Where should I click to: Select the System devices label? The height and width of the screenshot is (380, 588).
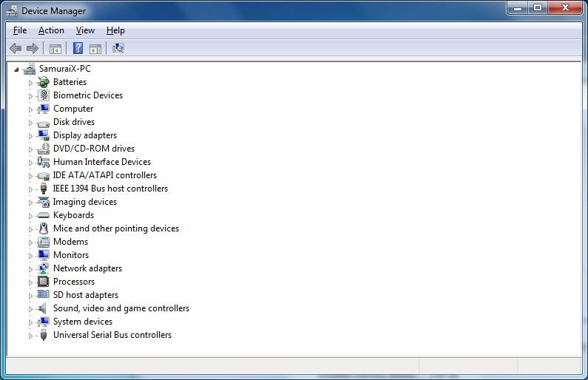point(83,322)
